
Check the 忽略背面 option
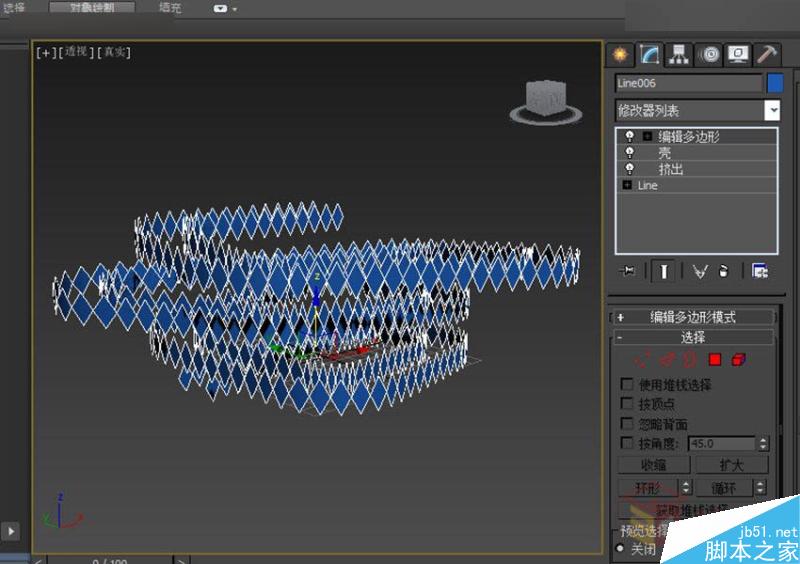point(627,424)
